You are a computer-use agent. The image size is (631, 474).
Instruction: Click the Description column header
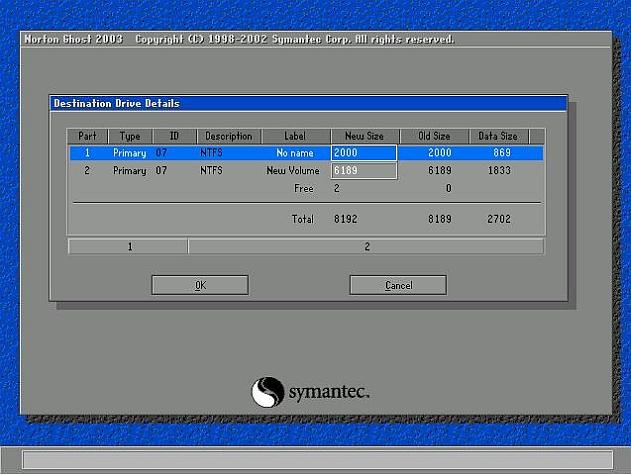tap(229, 136)
